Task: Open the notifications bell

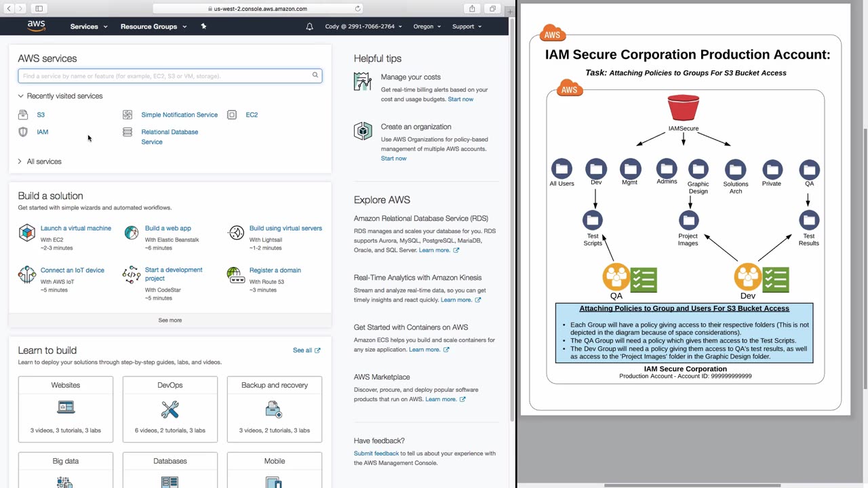Action: coord(310,26)
